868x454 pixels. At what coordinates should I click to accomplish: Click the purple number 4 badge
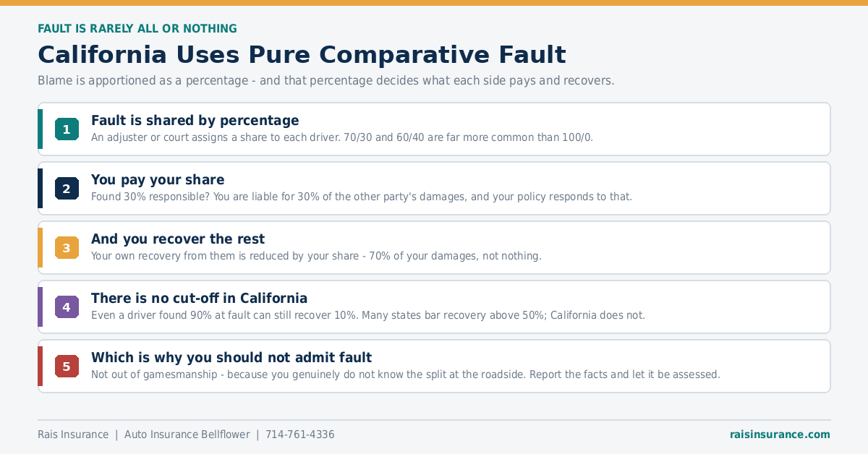(x=67, y=307)
